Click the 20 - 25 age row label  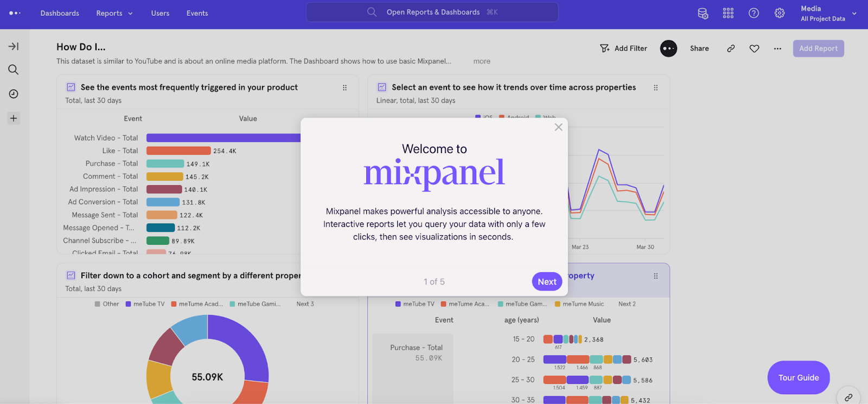[x=523, y=359]
